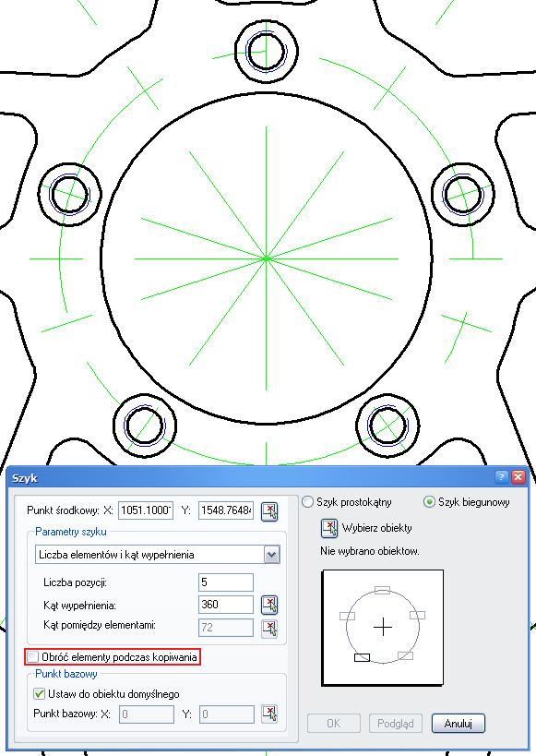
Task: Pick fill angle icon next to Kąt wypełnienia
Action: click(x=269, y=605)
